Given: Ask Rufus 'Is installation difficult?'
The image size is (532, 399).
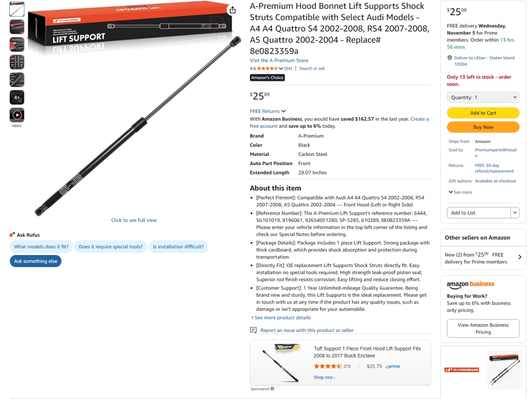Looking at the screenshot, I should click(179, 247).
